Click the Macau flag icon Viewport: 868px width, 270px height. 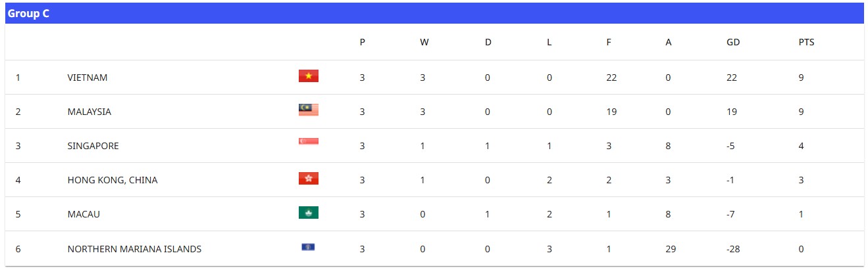point(308,213)
